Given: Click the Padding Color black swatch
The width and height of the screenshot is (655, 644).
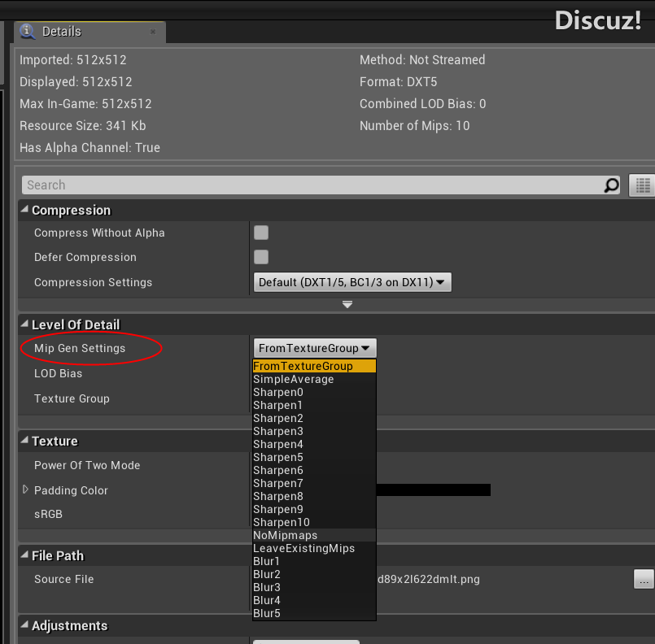Looking at the screenshot, I should click(x=433, y=490).
